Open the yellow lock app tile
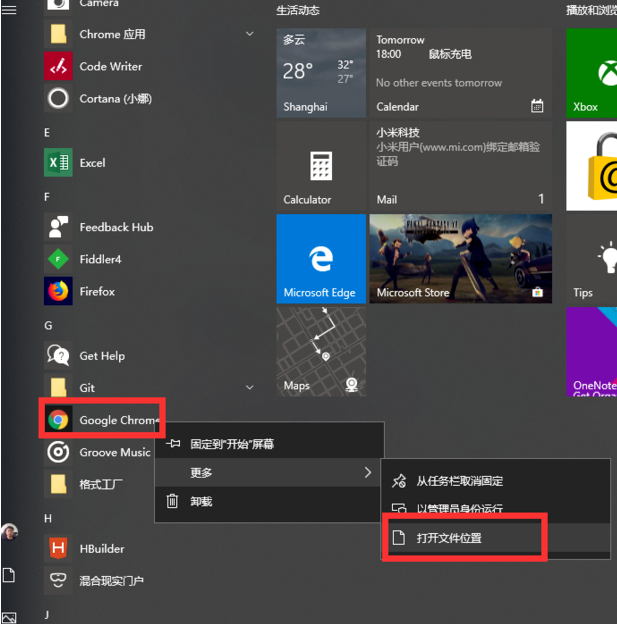This screenshot has height=624, width=617. pos(592,166)
